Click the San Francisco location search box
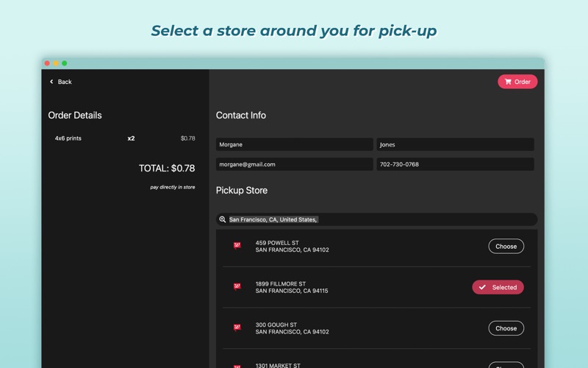 click(x=376, y=219)
